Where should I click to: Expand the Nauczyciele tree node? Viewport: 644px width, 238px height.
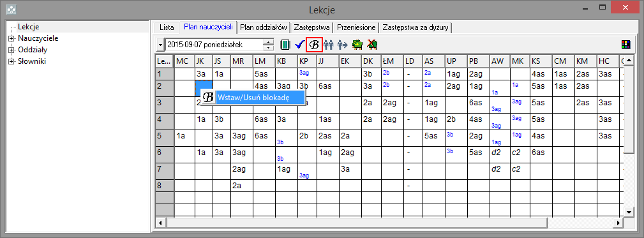(11, 38)
